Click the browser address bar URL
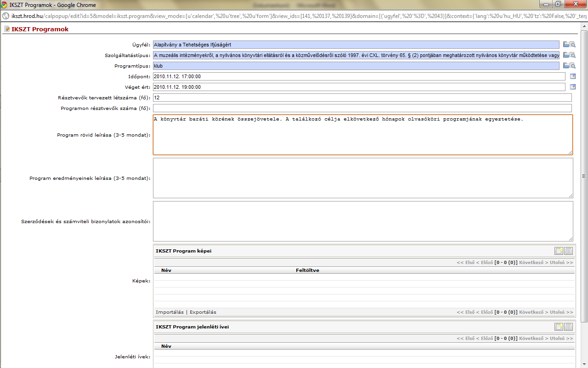The height and width of the screenshot is (368, 588). [299, 16]
